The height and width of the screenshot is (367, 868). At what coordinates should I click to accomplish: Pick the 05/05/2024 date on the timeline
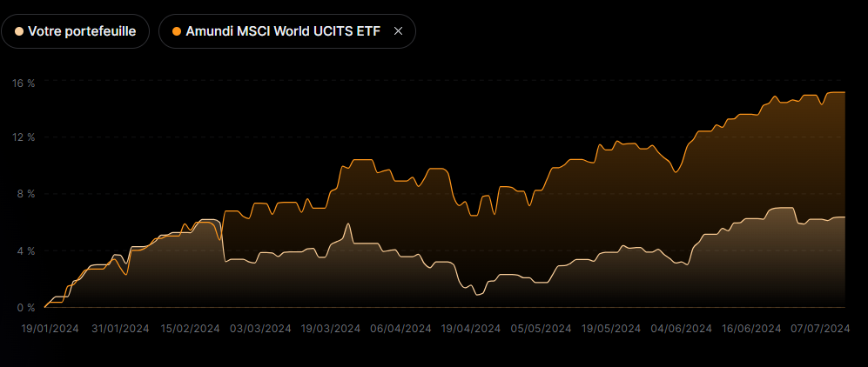point(542,329)
